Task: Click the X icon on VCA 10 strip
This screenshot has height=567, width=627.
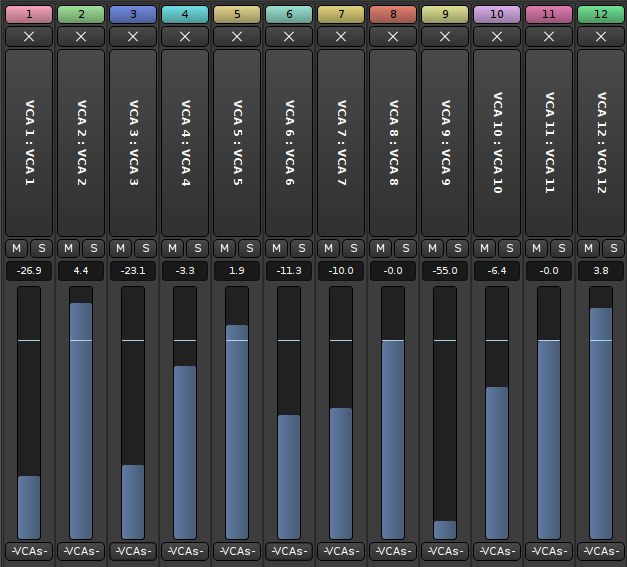Action: 497,36
